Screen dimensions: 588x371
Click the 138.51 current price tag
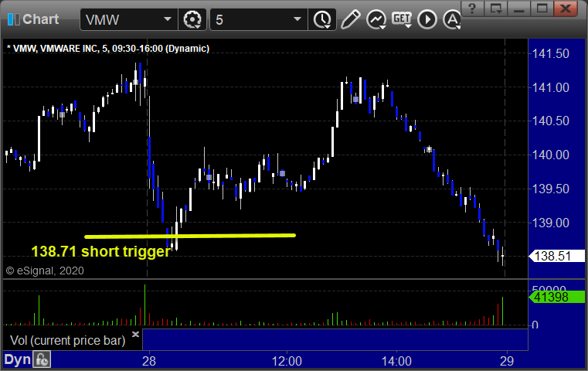coord(556,256)
